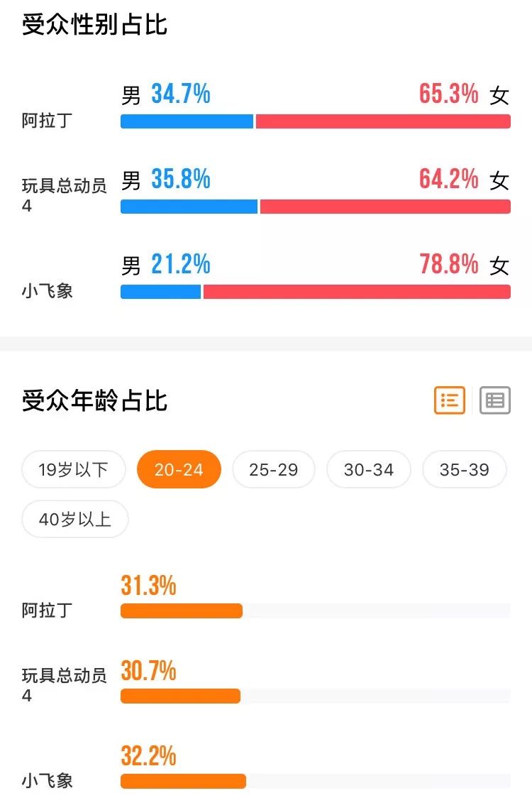Click 玩具总动员4 male percentage bar
This screenshot has height=810, width=532.
(x=189, y=207)
